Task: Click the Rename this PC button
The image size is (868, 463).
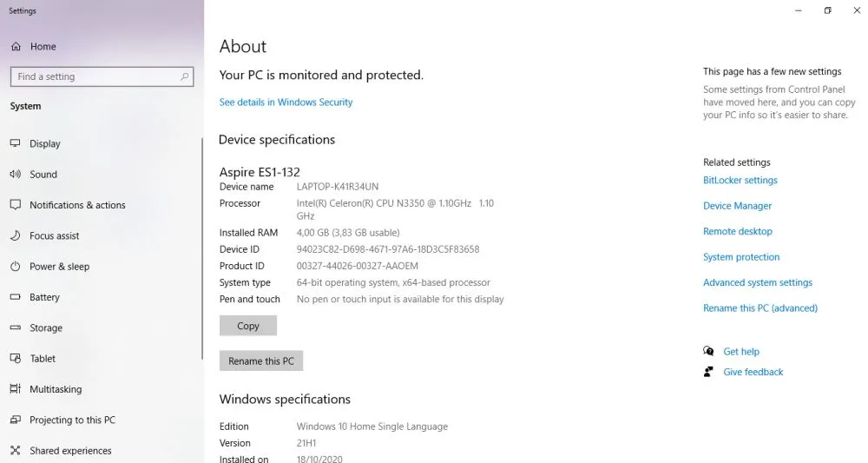Action: coord(261,361)
